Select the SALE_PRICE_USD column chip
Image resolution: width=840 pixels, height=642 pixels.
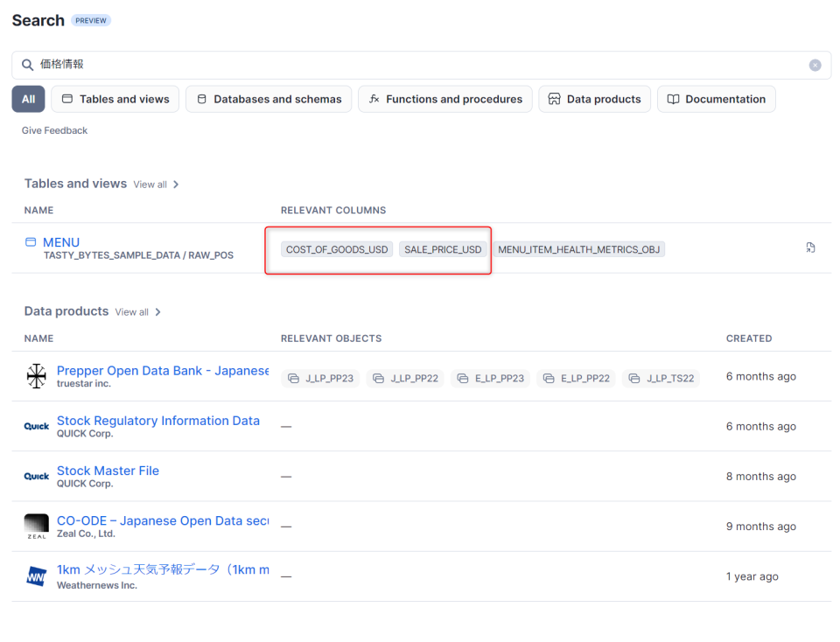[443, 249]
